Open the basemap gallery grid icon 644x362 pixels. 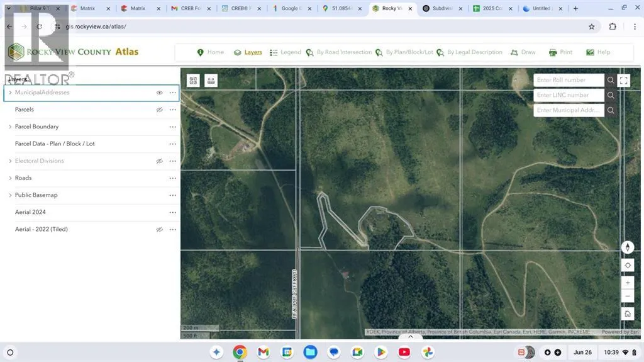pos(194,81)
